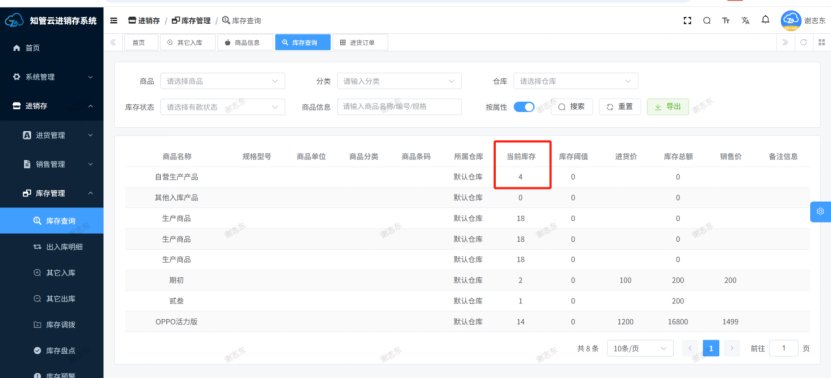Open notifications bell icon

coord(765,20)
